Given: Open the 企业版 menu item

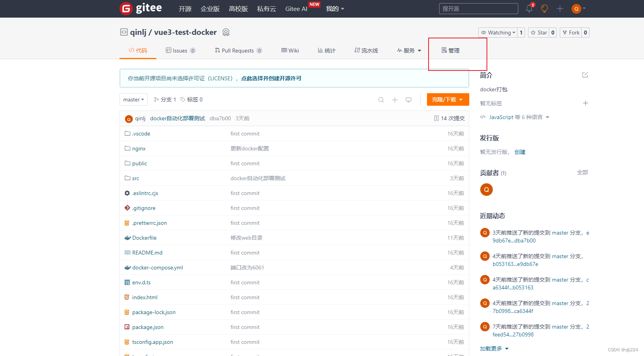Looking at the screenshot, I should [210, 9].
